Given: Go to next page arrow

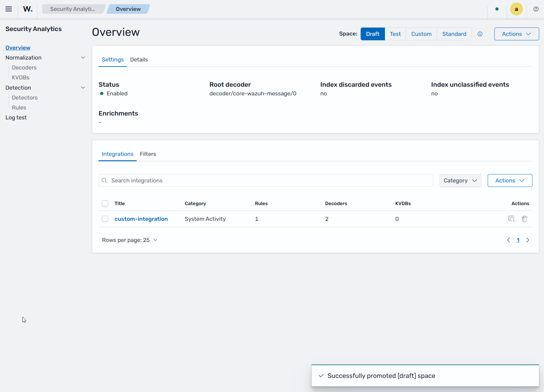Looking at the screenshot, I should point(528,240).
